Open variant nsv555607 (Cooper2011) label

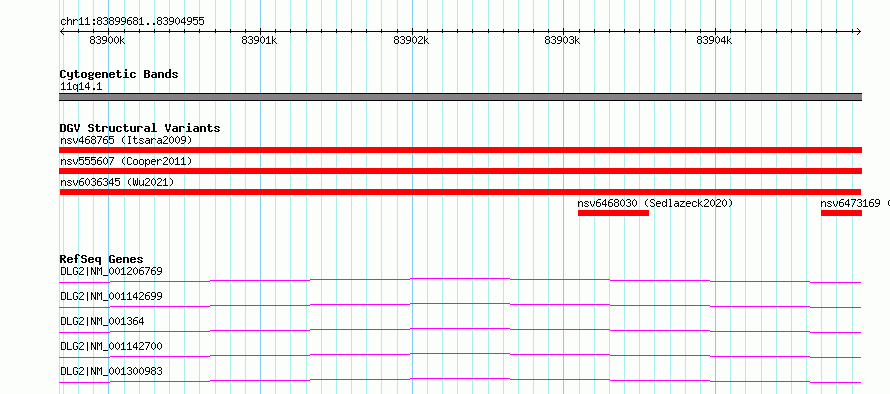(x=126, y=161)
